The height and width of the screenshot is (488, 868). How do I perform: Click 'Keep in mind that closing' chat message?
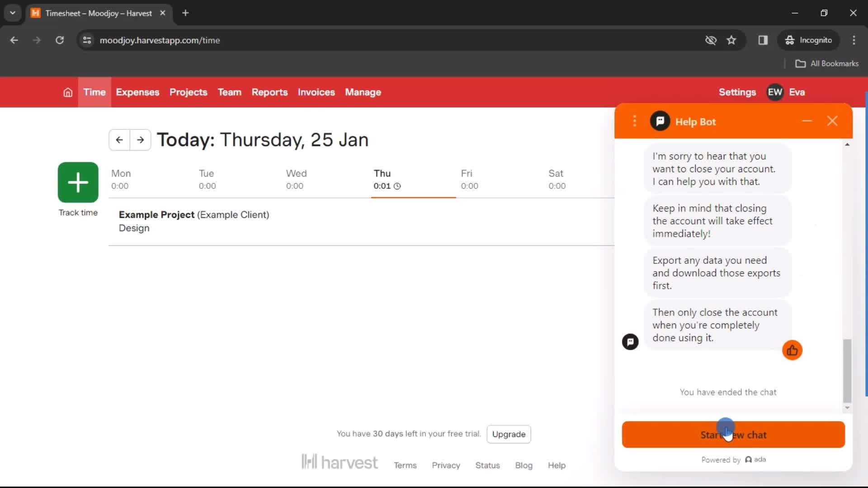(717, 221)
